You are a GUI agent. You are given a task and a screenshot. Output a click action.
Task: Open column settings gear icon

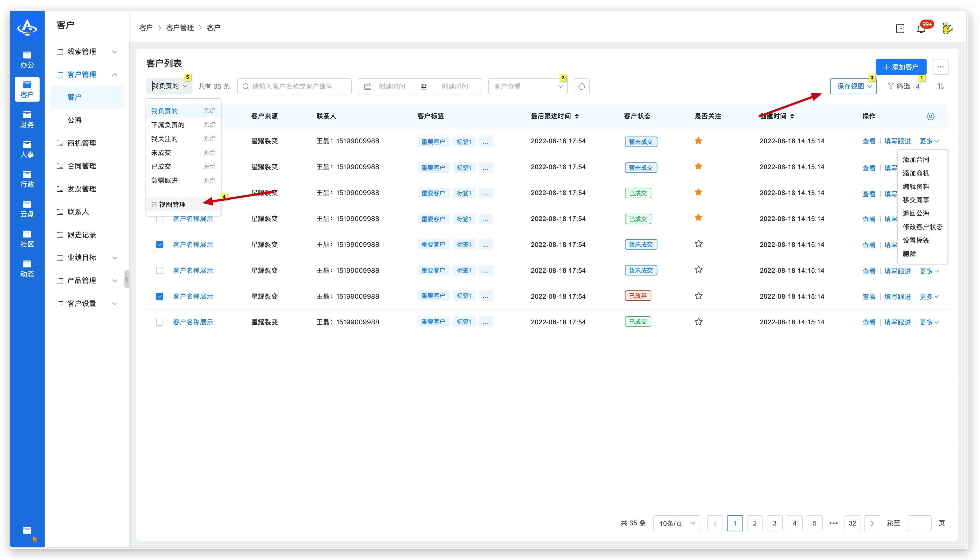click(x=930, y=116)
